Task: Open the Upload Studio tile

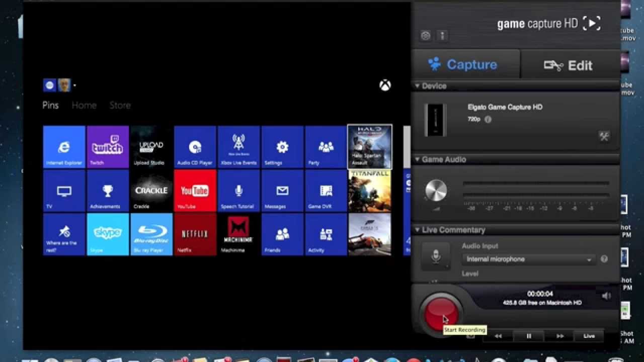Action: tap(151, 147)
